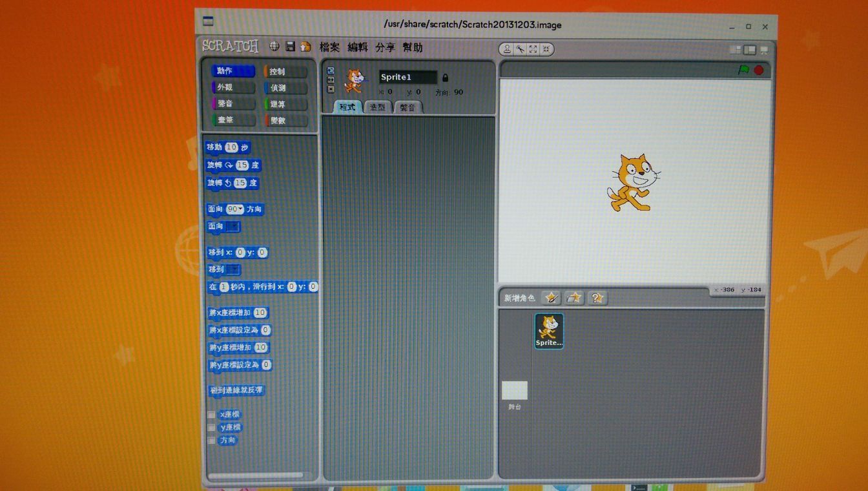Click the 10 value in 移動 步 block
Image resolution: width=868 pixels, height=491 pixels.
[x=231, y=147]
